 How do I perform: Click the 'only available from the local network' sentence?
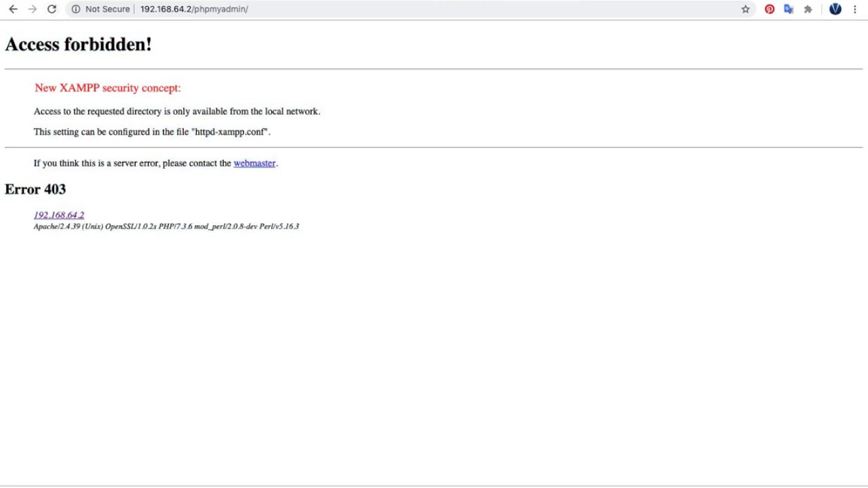tap(177, 112)
